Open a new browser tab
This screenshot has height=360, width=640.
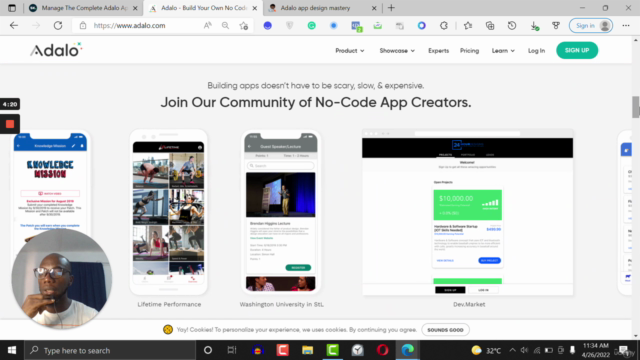pyautogui.click(x=391, y=8)
